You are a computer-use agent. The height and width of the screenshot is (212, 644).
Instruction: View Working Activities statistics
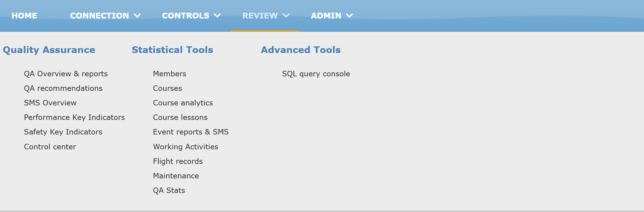click(x=186, y=147)
